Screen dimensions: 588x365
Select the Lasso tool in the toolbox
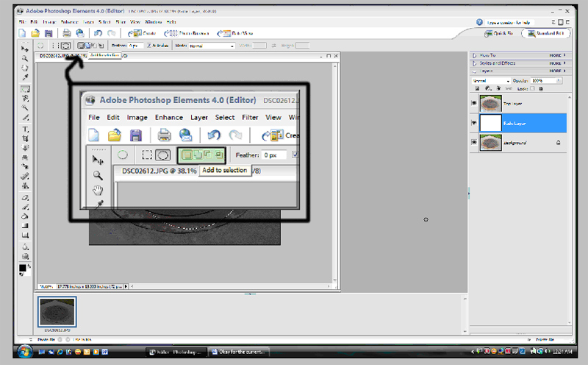pyautogui.click(x=25, y=99)
